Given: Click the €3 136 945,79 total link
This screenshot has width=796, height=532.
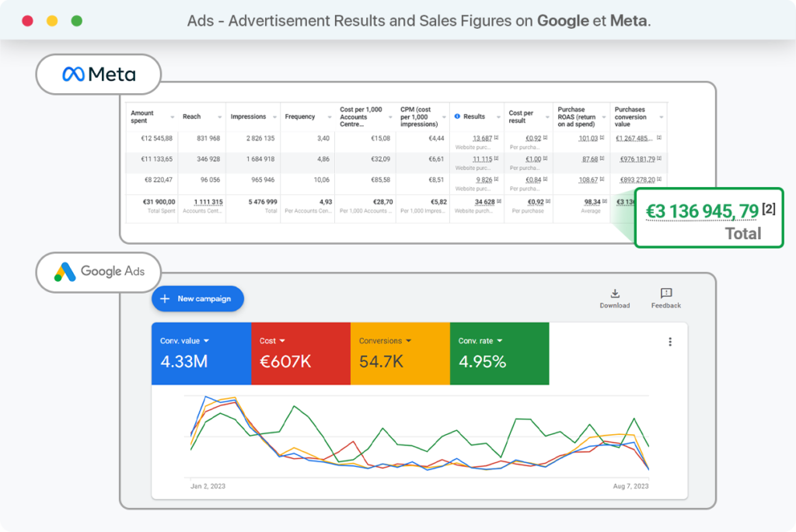Looking at the screenshot, I should tap(703, 210).
